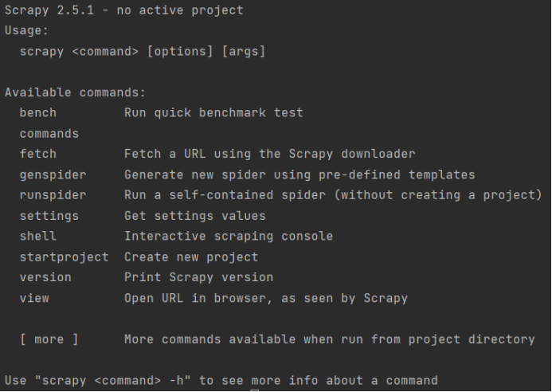This screenshot has height=392, width=552.
Task: Select the 'genspider' command text
Action: coord(53,174)
